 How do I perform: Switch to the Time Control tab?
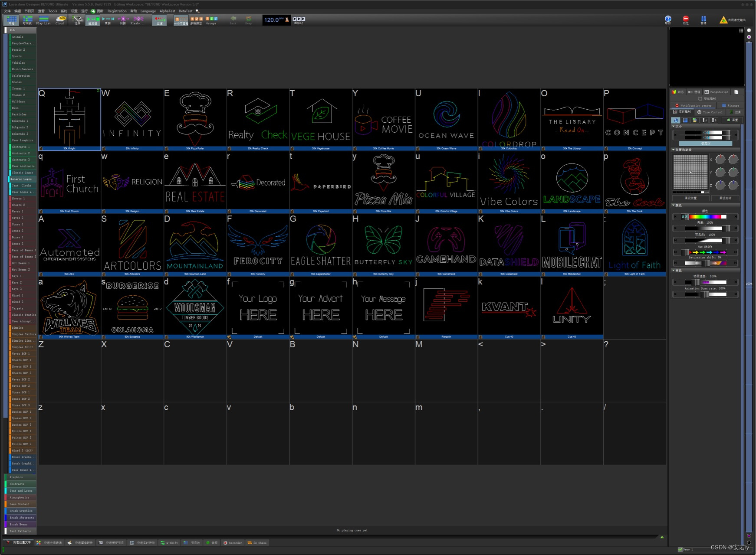[x=710, y=112]
